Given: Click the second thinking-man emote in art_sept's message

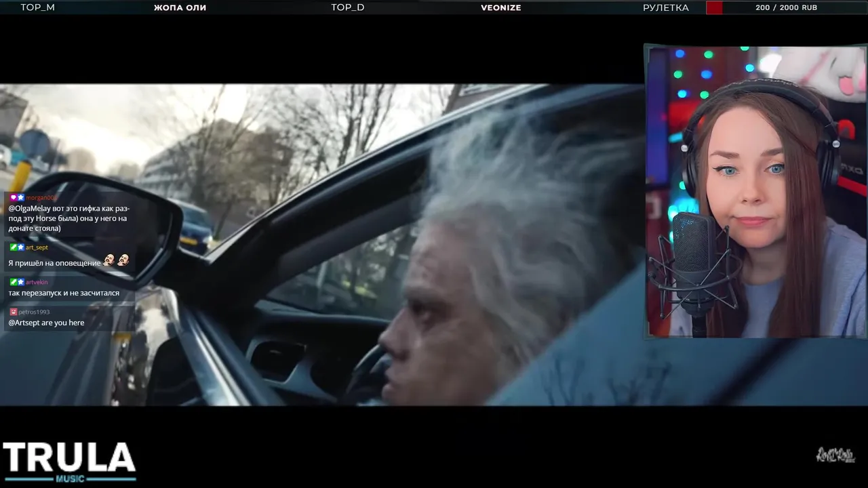Looking at the screenshot, I should coord(123,260).
